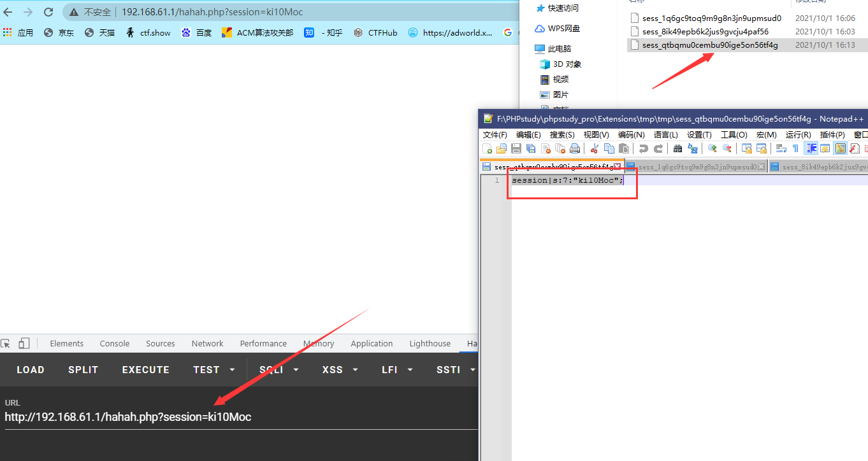Toggle word wrap in Notepad++
The width and height of the screenshot is (868, 461).
pyautogui.click(x=781, y=148)
